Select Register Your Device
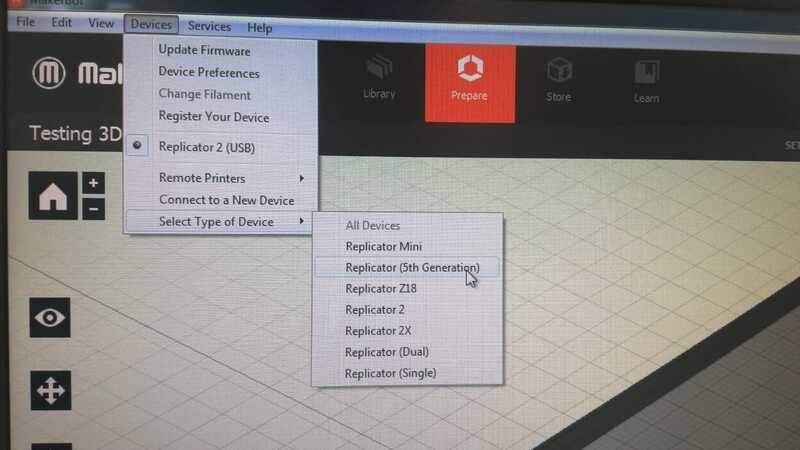 220,117
